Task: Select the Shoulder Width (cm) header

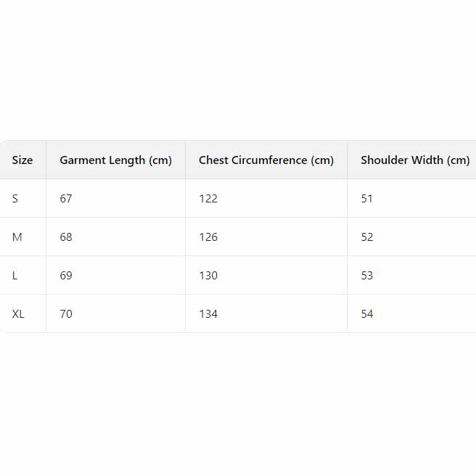Action: [415, 160]
